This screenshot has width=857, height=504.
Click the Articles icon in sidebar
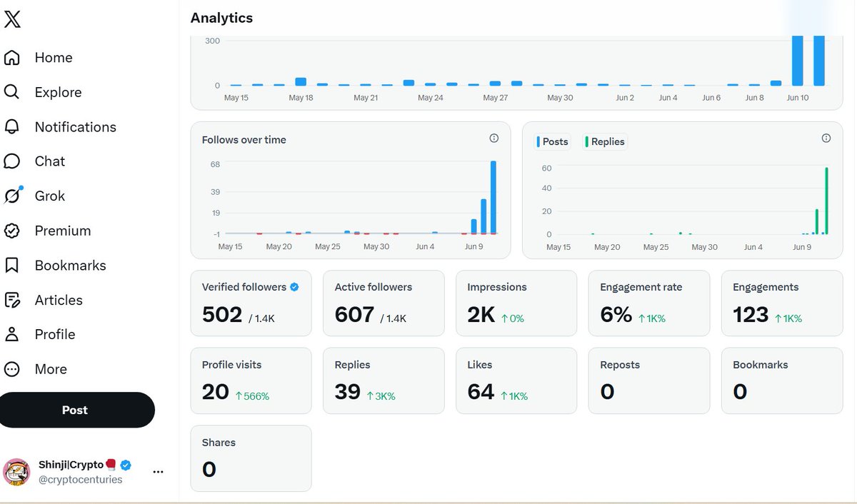click(12, 300)
